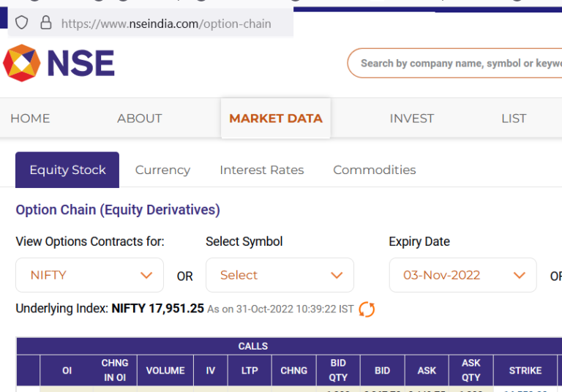Click the CHNG IN OI column header
Viewport: 562px width, 392px height.
115,370
